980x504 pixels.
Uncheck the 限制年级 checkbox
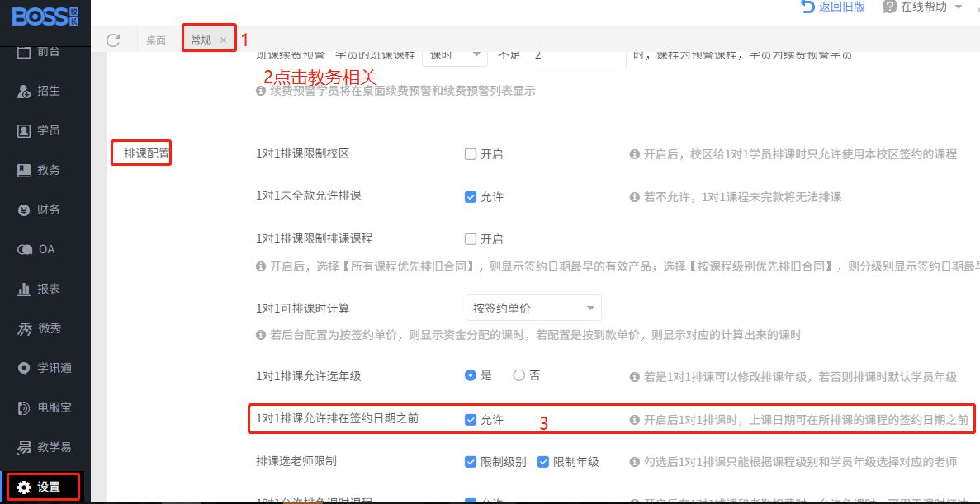(x=543, y=462)
